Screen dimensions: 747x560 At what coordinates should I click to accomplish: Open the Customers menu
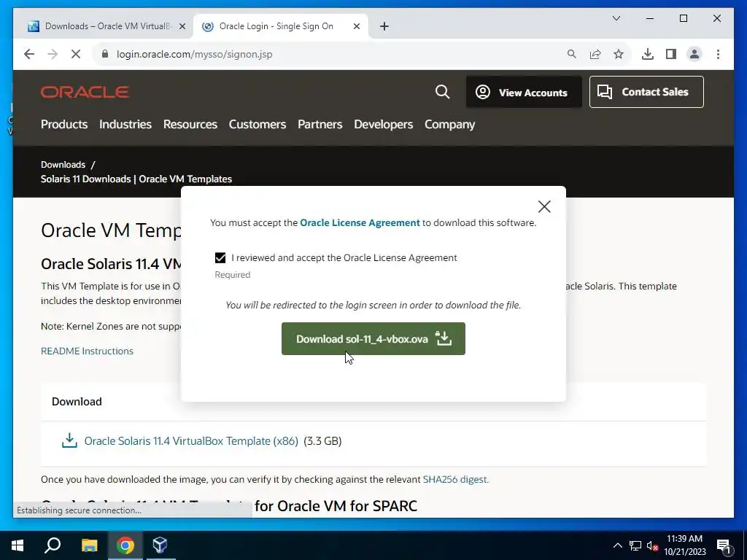[258, 124]
